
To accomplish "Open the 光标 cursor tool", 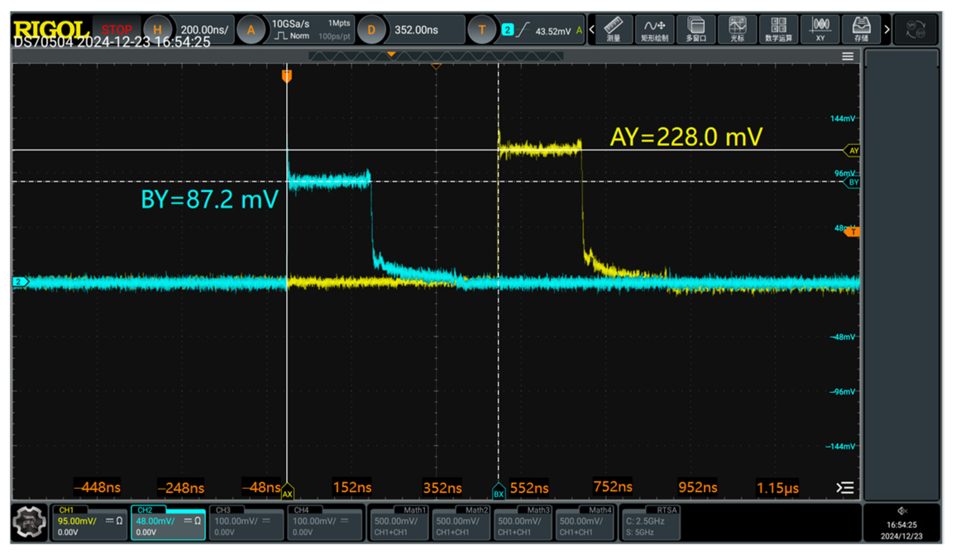I will click(737, 29).
